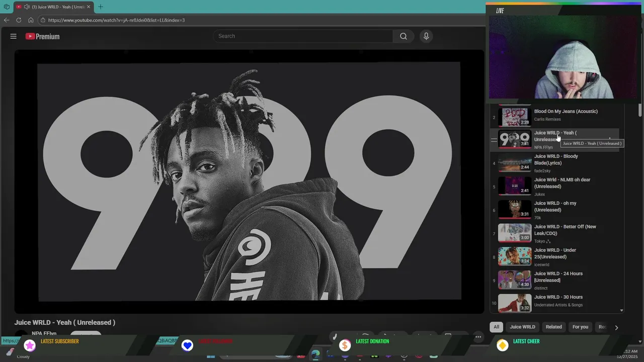Screen dimensions: 644x362
Task: Select the Juice WRLD filter chip
Action: tap(522, 327)
